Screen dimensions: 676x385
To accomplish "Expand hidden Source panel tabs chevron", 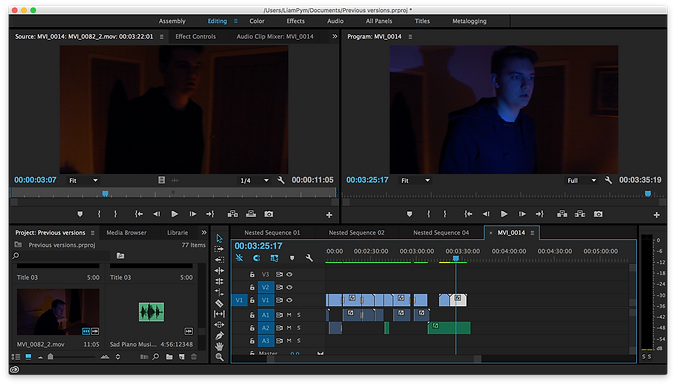I will [x=335, y=37].
